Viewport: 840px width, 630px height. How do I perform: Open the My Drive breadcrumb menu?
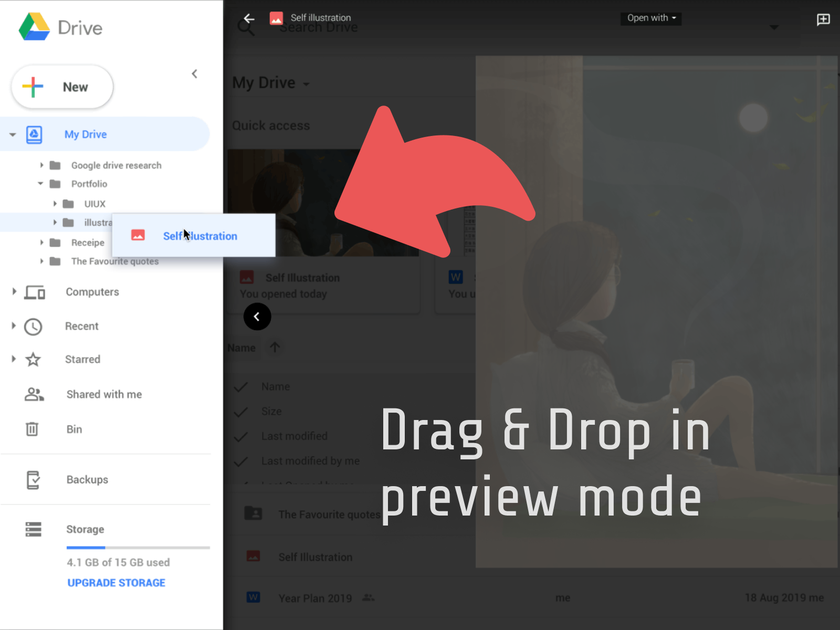[307, 83]
